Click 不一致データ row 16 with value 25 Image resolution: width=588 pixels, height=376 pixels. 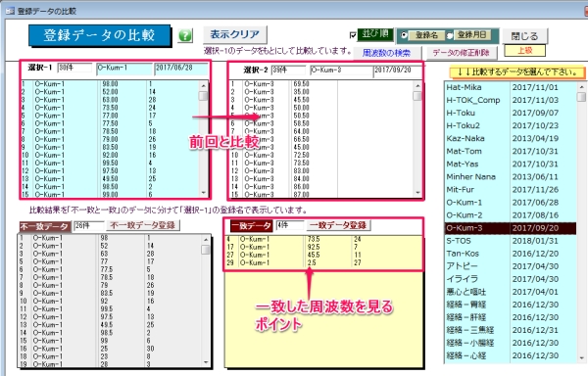(110, 349)
